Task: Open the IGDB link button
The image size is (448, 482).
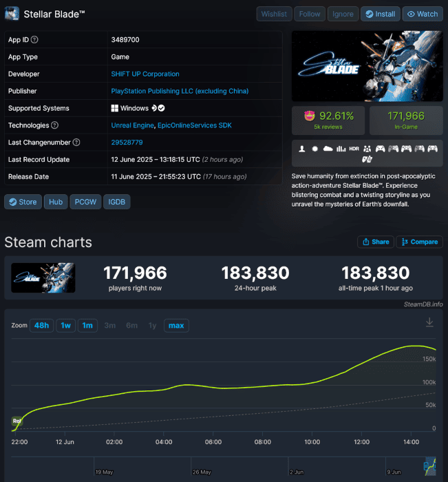Action: 117,202
